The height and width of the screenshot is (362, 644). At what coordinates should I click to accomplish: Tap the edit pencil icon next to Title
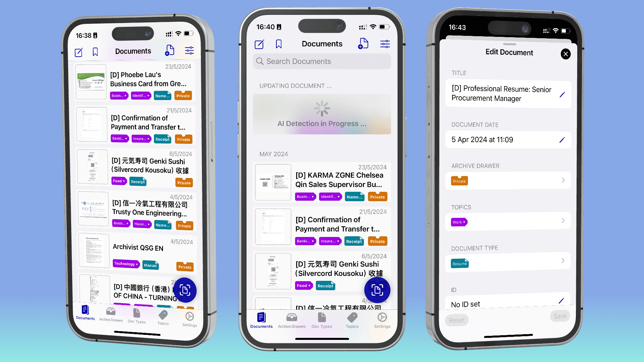point(562,93)
